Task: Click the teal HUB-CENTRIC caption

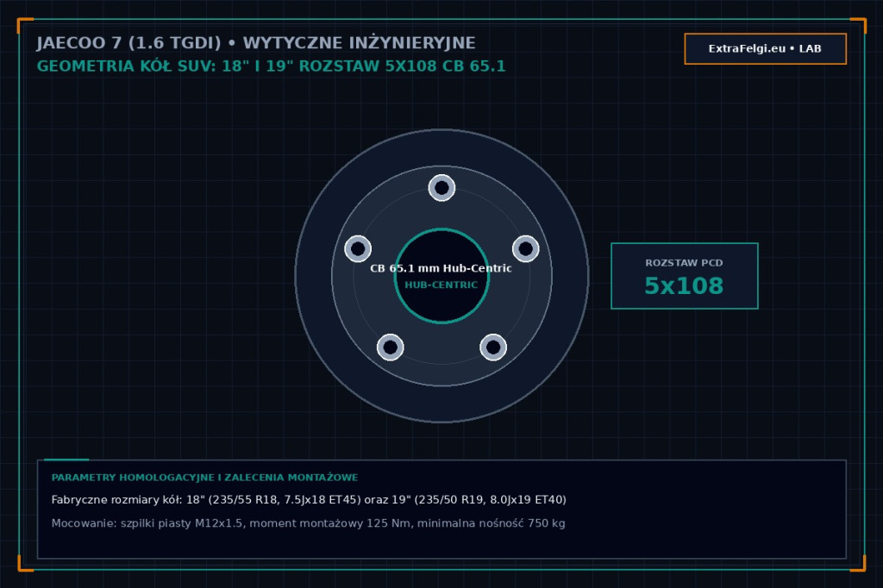Action: click(441, 285)
